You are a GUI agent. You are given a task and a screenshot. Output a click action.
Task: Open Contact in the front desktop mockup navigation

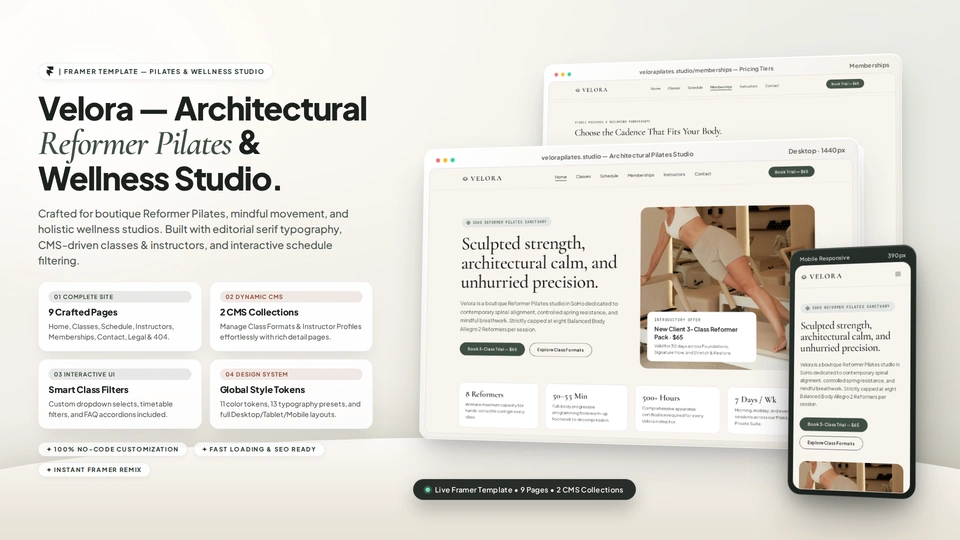pyautogui.click(x=703, y=174)
